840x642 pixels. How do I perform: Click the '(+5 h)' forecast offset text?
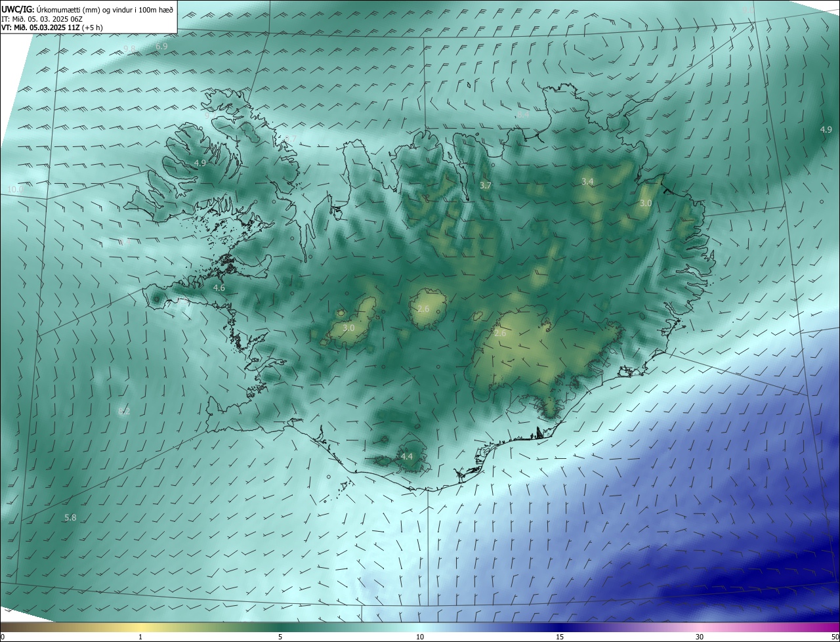(93, 28)
